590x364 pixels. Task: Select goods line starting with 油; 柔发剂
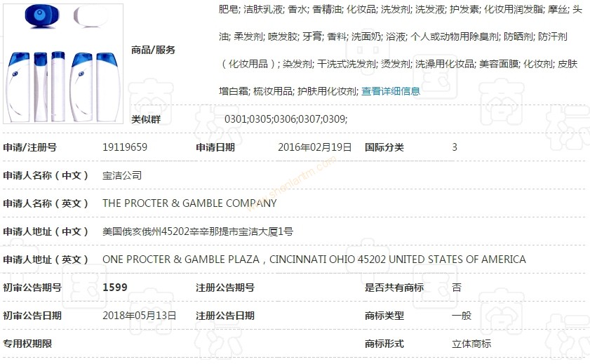click(x=393, y=36)
